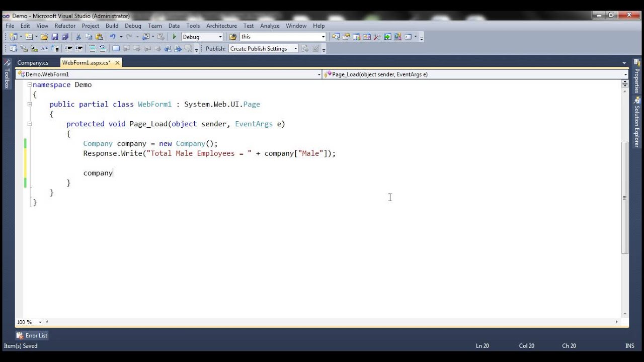Open the Properties Window toolbar icon
644x362 pixels.
tap(346, 37)
